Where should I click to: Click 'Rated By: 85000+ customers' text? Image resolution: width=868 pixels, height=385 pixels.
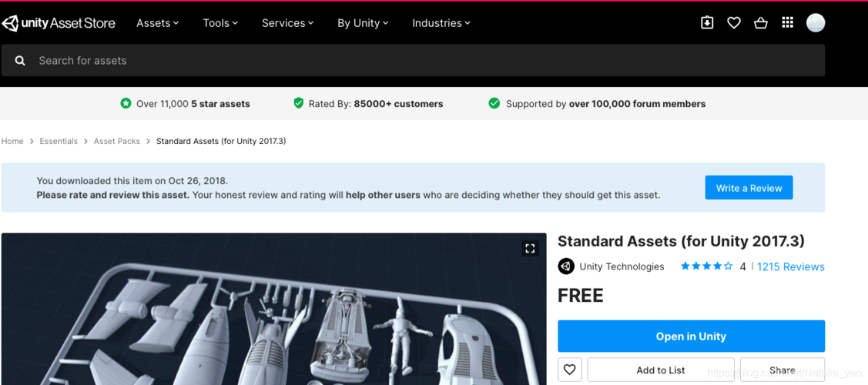[x=376, y=103]
